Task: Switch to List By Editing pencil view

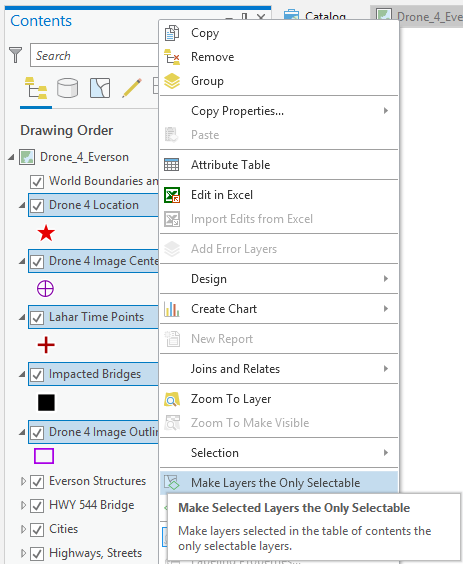Action: 132,88
